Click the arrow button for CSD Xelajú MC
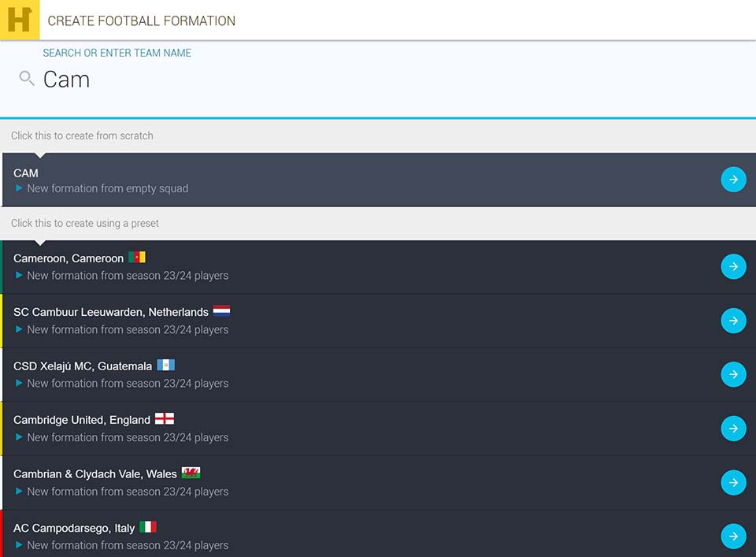This screenshot has height=557, width=756. tap(733, 374)
